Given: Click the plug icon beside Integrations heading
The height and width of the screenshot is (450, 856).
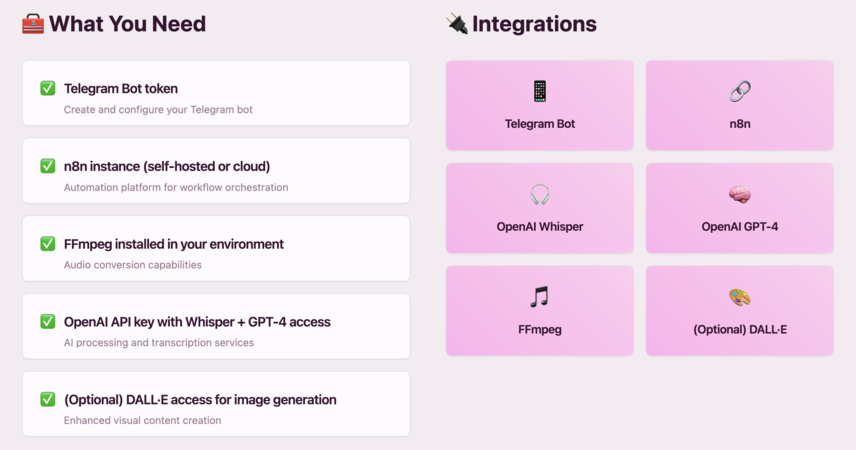Looking at the screenshot, I should pyautogui.click(x=457, y=24).
